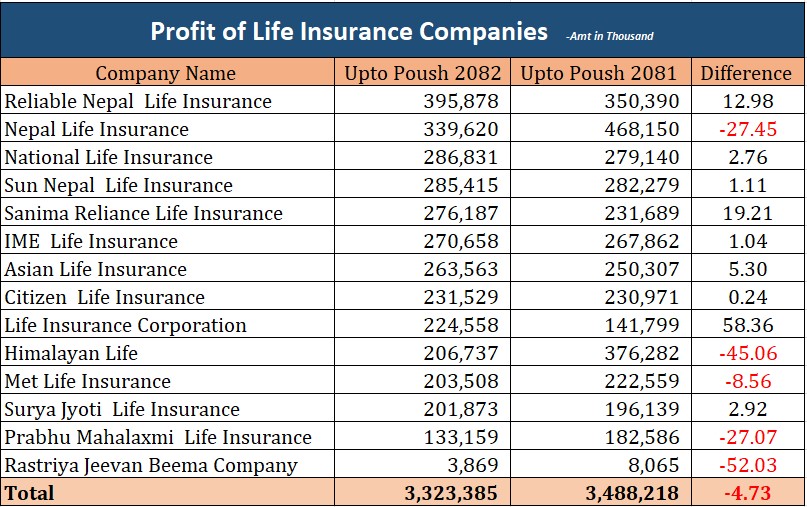Viewport: 807px width, 507px height.
Task: Click the Upto Poush 2081 header
Action: pyautogui.click(x=599, y=73)
